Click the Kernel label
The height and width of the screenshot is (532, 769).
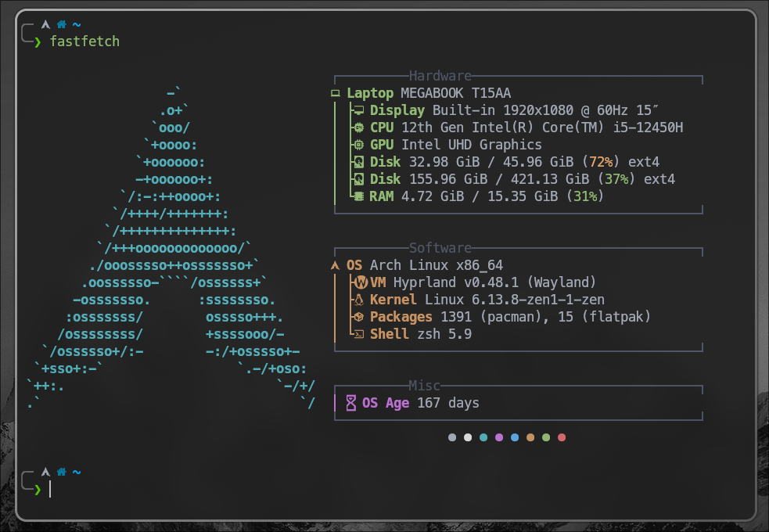pyautogui.click(x=393, y=300)
